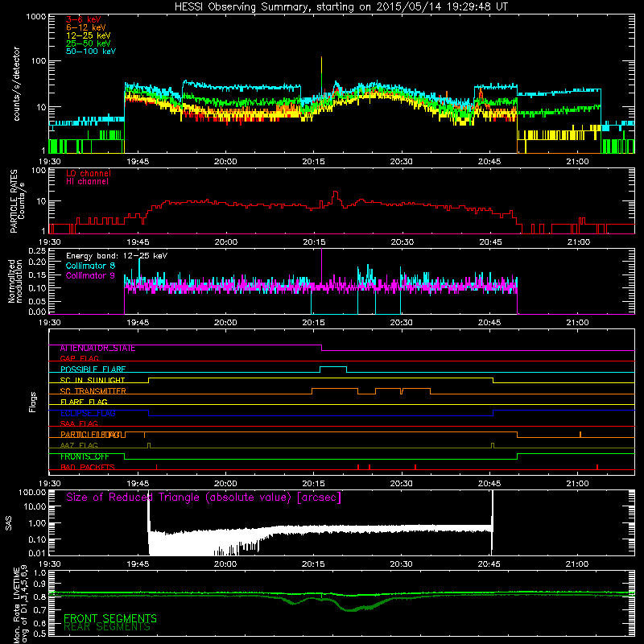Viewport: 644px width, 644px height.
Task: Click the SC_IN_SUNLIGHT flag label
Action: (93, 380)
